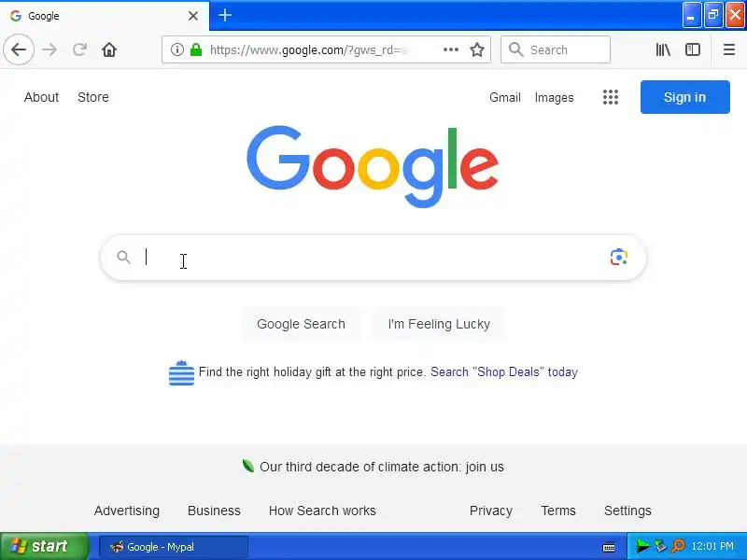The height and width of the screenshot is (560, 747).
Task: Click the on-screen keyboard taskbar icon
Action: [x=609, y=547]
